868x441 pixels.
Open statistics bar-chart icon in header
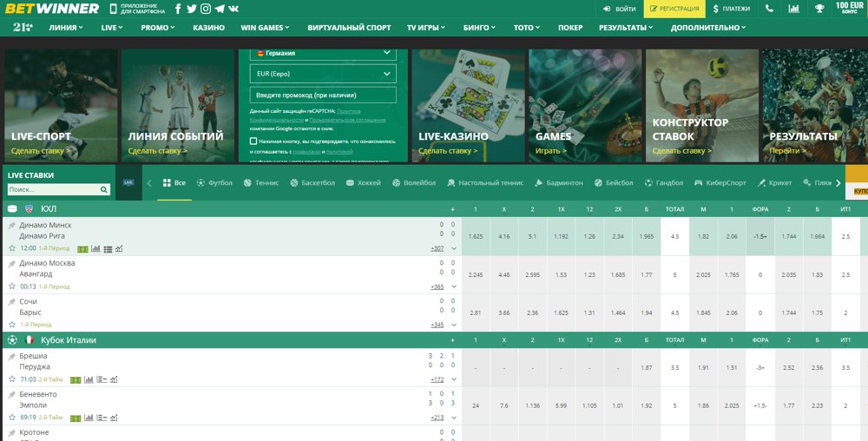794,9
